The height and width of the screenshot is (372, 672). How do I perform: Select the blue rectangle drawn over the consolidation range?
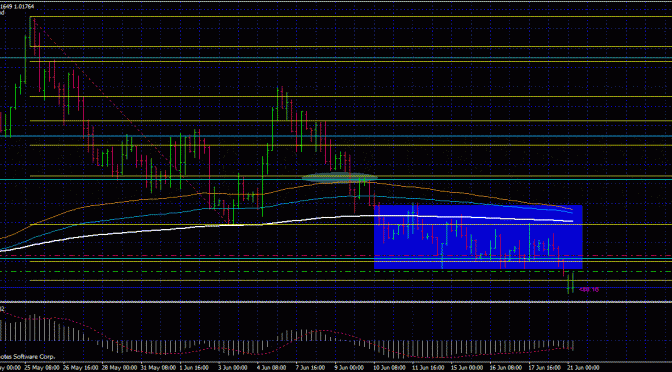click(478, 237)
